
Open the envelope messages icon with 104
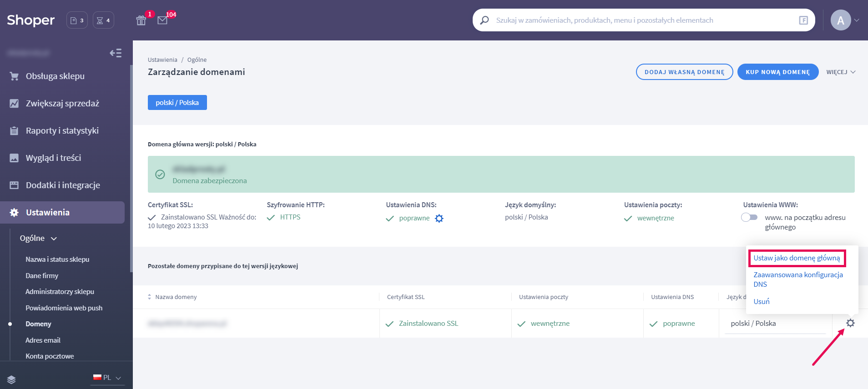162,20
